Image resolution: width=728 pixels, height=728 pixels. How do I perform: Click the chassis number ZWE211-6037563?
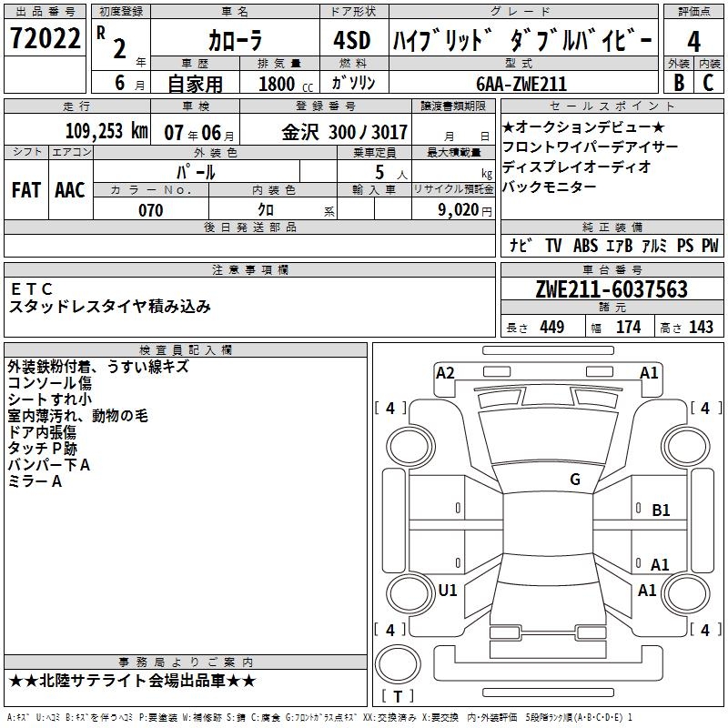pos(611,289)
